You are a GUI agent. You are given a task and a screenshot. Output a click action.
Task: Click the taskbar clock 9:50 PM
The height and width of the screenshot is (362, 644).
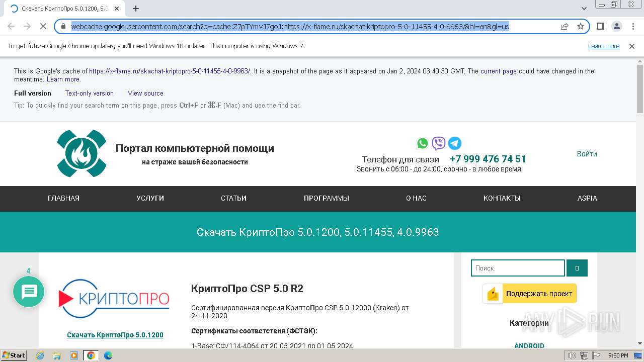pos(618,355)
